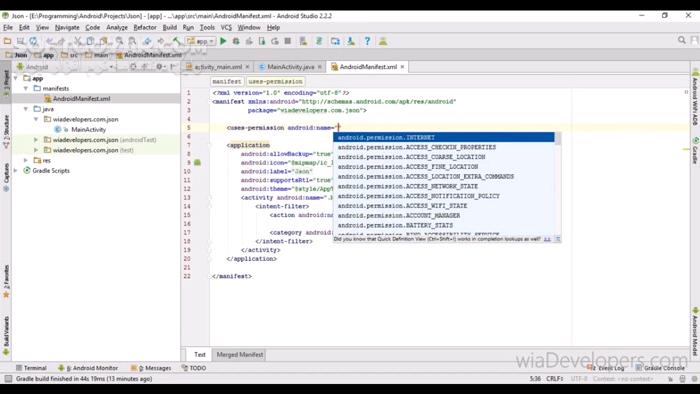The height and width of the screenshot is (394, 700).
Task: Close the activity_main.xml tab
Action: [x=247, y=67]
